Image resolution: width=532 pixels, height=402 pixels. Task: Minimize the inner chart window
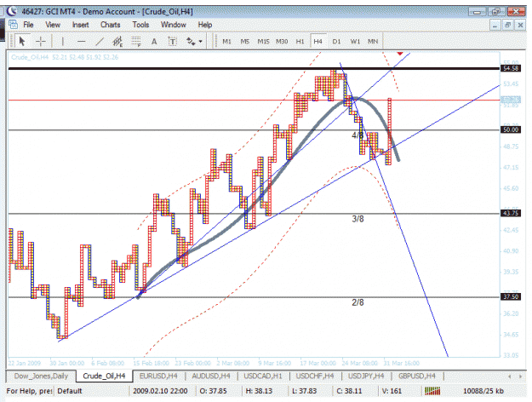[x=495, y=26]
